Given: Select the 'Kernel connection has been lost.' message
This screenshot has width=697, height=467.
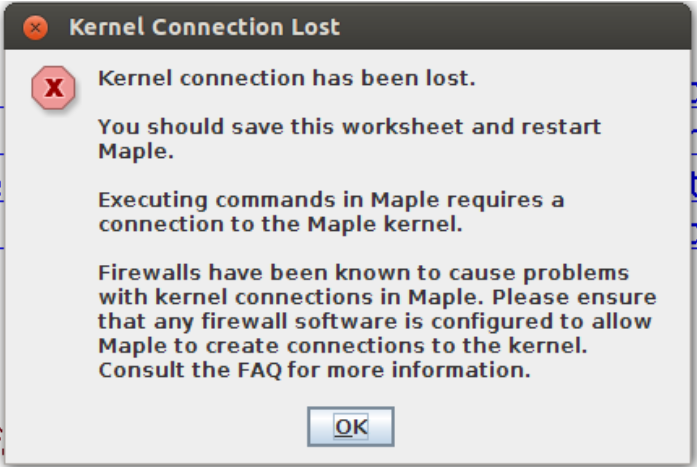Looking at the screenshot, I should point(287,79).
